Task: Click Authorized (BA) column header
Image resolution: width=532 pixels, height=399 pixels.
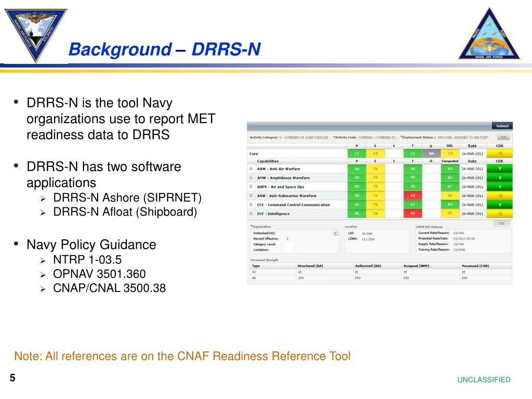Action: pos(368,266)
